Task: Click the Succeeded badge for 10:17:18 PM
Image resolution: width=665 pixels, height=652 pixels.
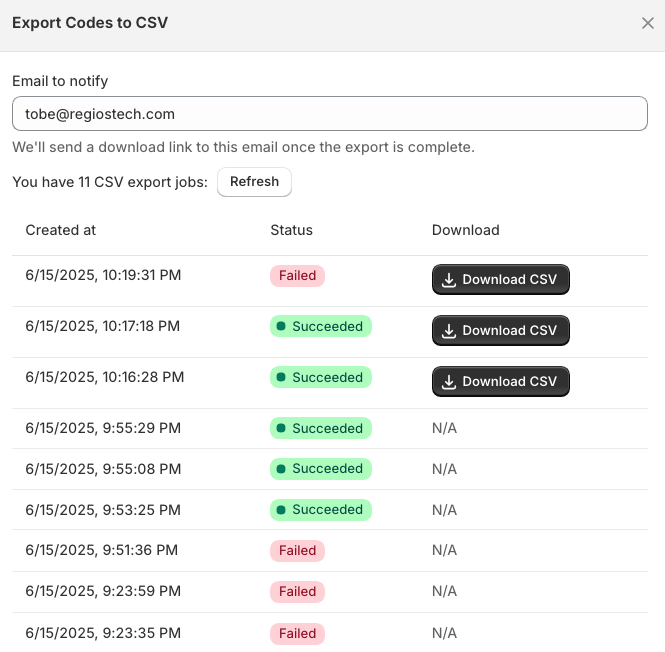Action: point(321,326)
